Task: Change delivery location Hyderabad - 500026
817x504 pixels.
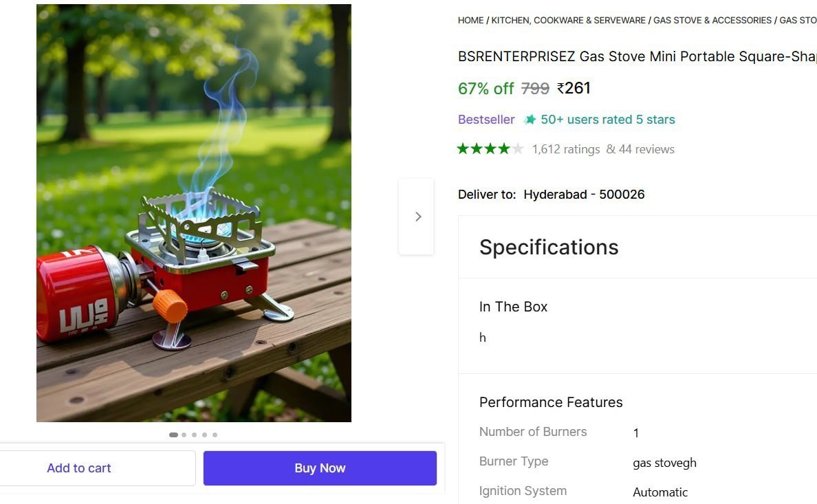Action: [x=584, y=194]
